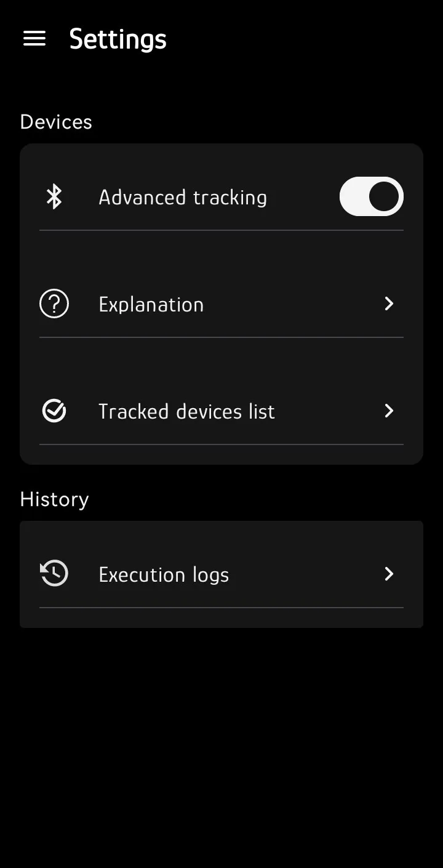Tap the Bluetooth icon beside Advanced tracking
The height and width of the screenshot is (868, 443).
click(54, 197)
